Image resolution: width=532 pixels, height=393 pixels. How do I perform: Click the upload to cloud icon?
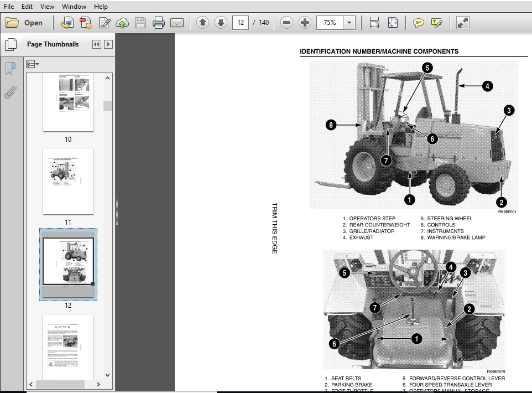[x=122, y=23]
